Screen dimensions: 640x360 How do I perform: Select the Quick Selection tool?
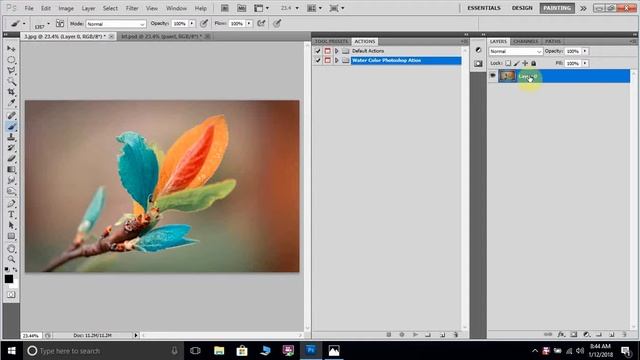pos(11,81)
